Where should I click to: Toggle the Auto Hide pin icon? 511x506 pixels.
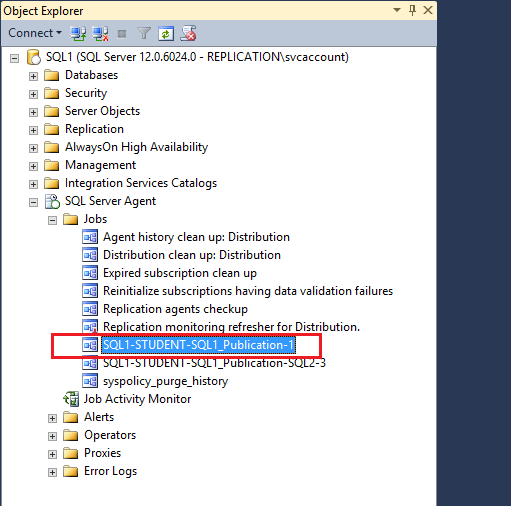click(x=412, y=10)
